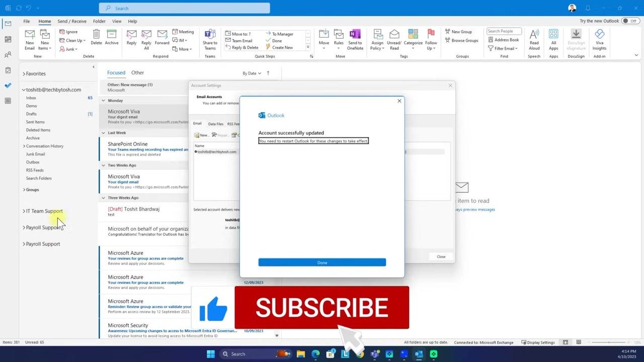This screenshot has height=362, width=644.
Task: Open All Apps icon
Action: tap(553, 40)
